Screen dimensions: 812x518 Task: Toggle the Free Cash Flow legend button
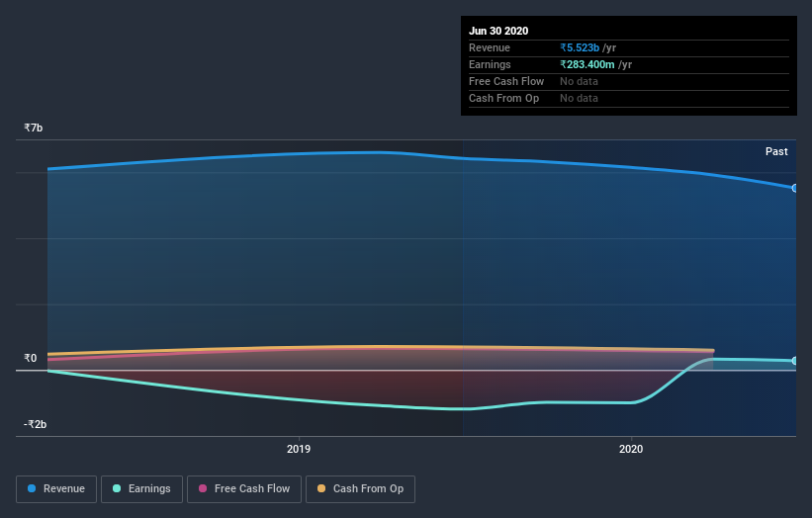(x=244, y=489)
